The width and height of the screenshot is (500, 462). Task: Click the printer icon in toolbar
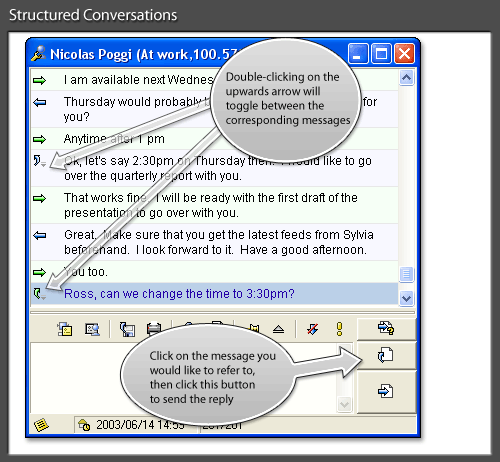(x=154, y=329)
